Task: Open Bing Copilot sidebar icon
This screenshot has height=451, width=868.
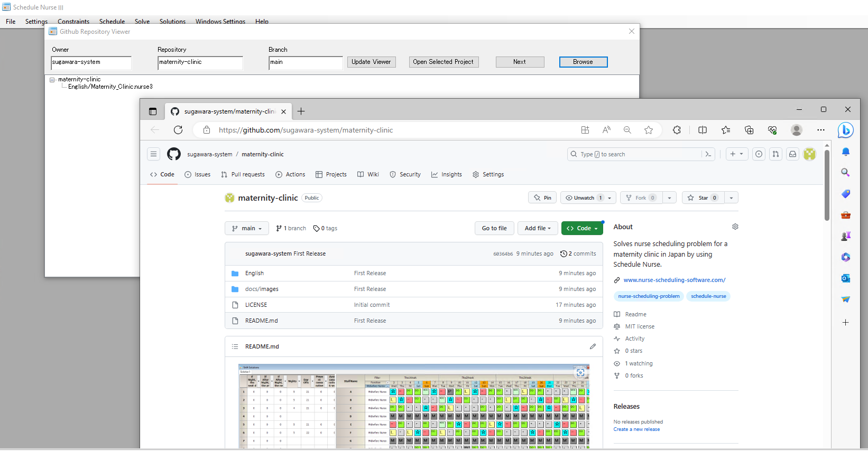Action: [845, 130]
